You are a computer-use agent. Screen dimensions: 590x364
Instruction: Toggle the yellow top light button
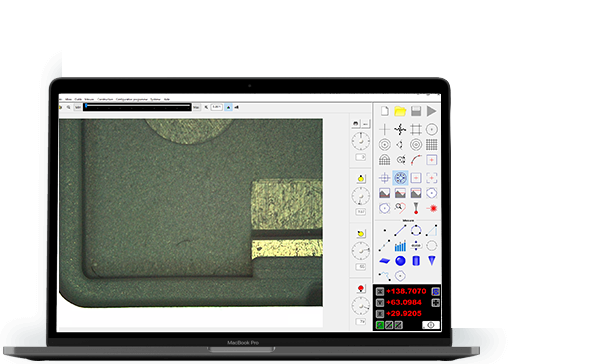pyautogui.click(x=361, y=178)
